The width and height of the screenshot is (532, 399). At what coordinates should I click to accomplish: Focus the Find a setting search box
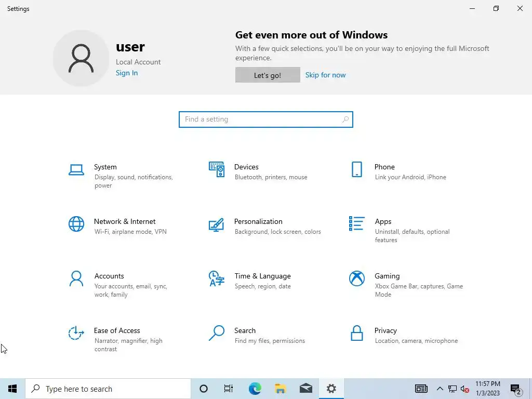click(x=265, y=119)
